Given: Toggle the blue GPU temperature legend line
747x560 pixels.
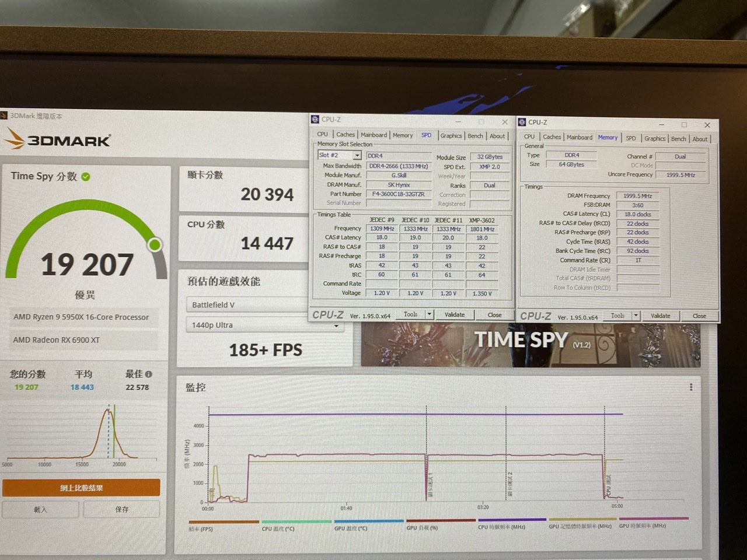Looking at the screenshot, I should [369, 521].
